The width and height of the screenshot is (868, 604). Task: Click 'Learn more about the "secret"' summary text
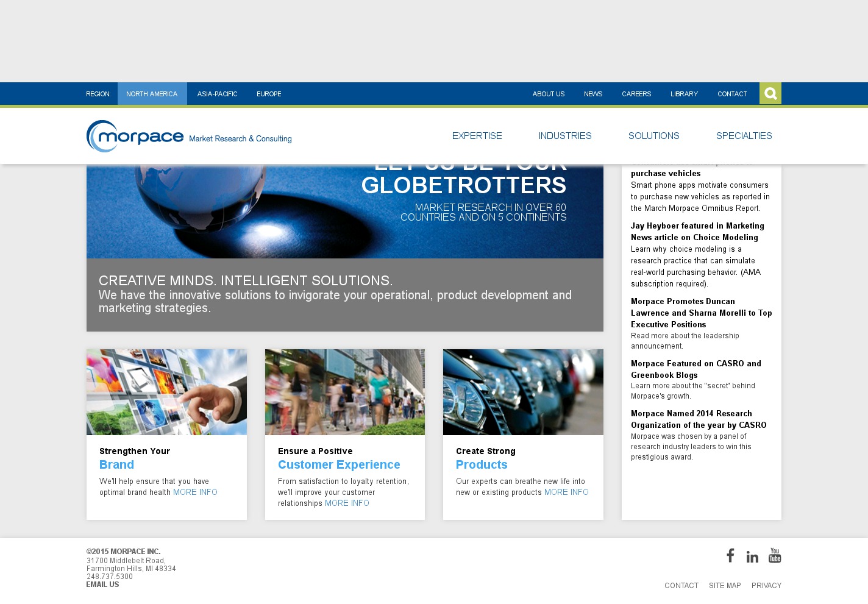[x=693, y=391]
